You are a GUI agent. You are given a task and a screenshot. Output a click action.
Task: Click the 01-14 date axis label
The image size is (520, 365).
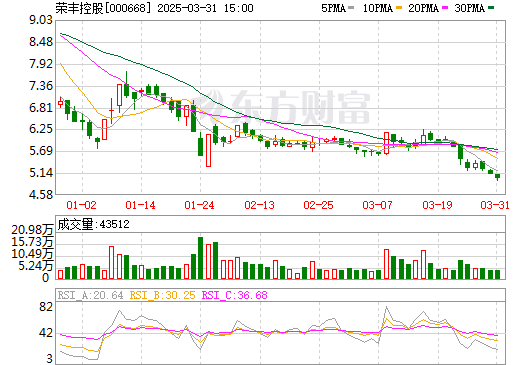tap(140, 205)
